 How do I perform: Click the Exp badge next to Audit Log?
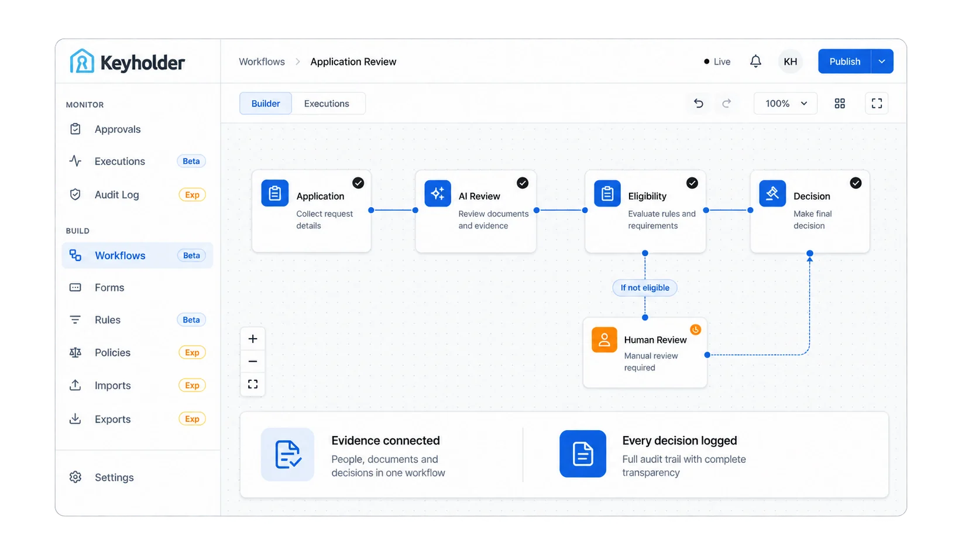(x=192, y=195)
